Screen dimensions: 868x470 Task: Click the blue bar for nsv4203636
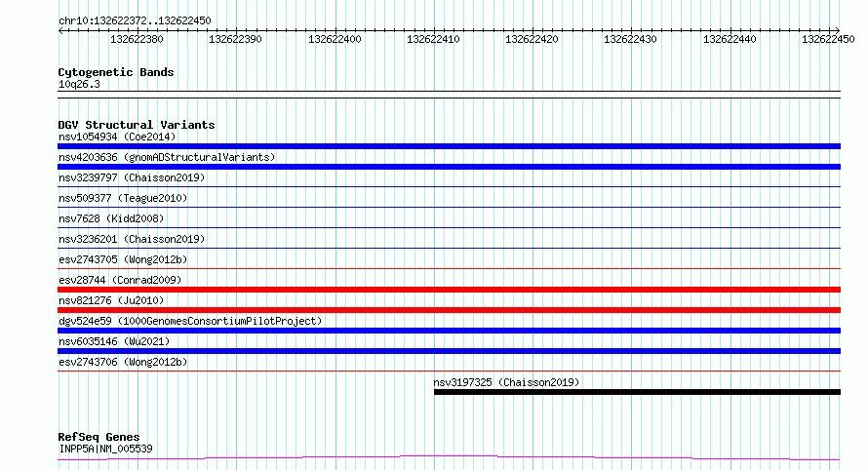pos(449,167)
